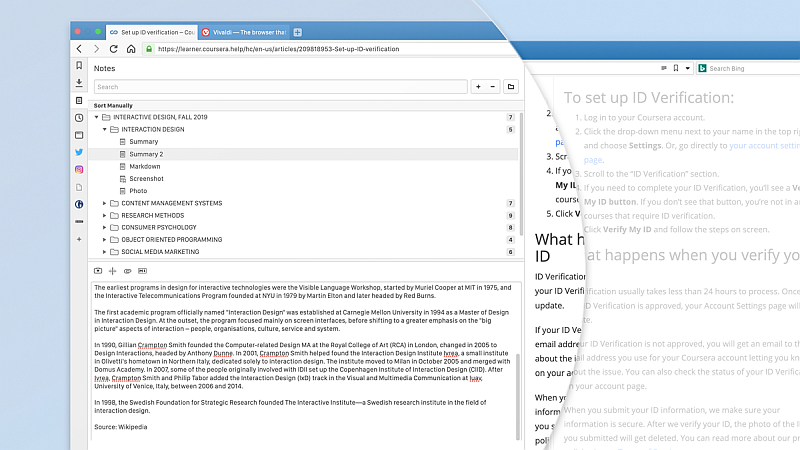Expand the OBJECT ORIENTED PROGRAMMING folder
This screenshot has width=800, height=450.
105,240
